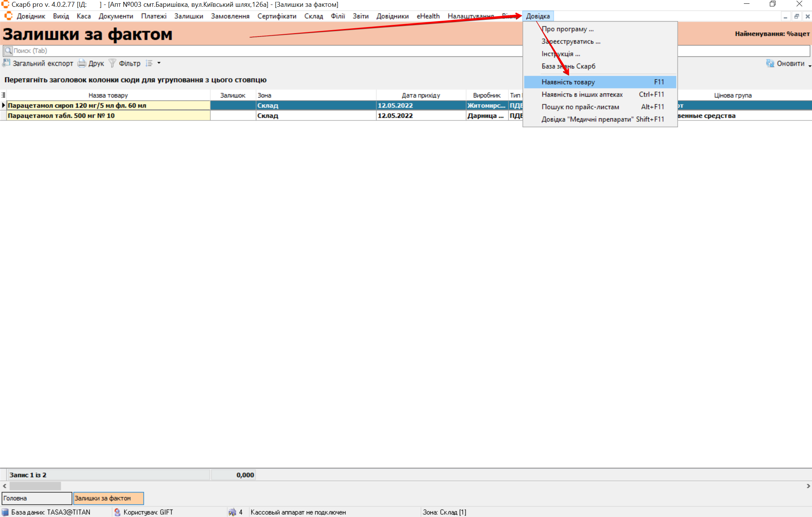Click the Оновити refresh icon
This screenshot has width=812, height=517.
click(770, 63)
